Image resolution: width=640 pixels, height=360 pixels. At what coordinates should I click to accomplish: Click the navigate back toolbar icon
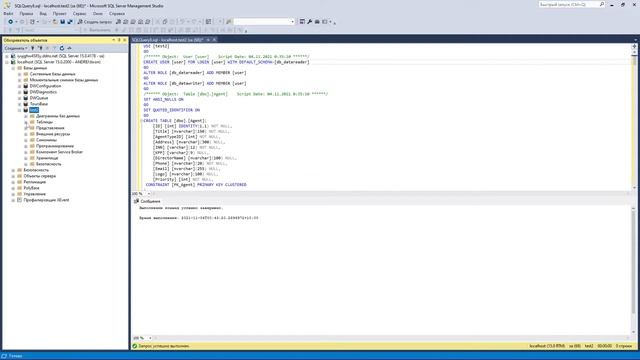point(11,22)
